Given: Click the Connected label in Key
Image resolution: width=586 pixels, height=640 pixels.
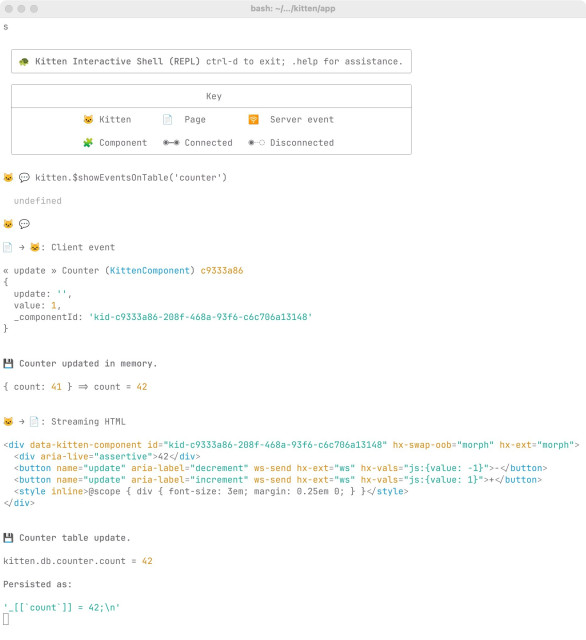Looking at the screenshot, I should click(x=209, y=143).
